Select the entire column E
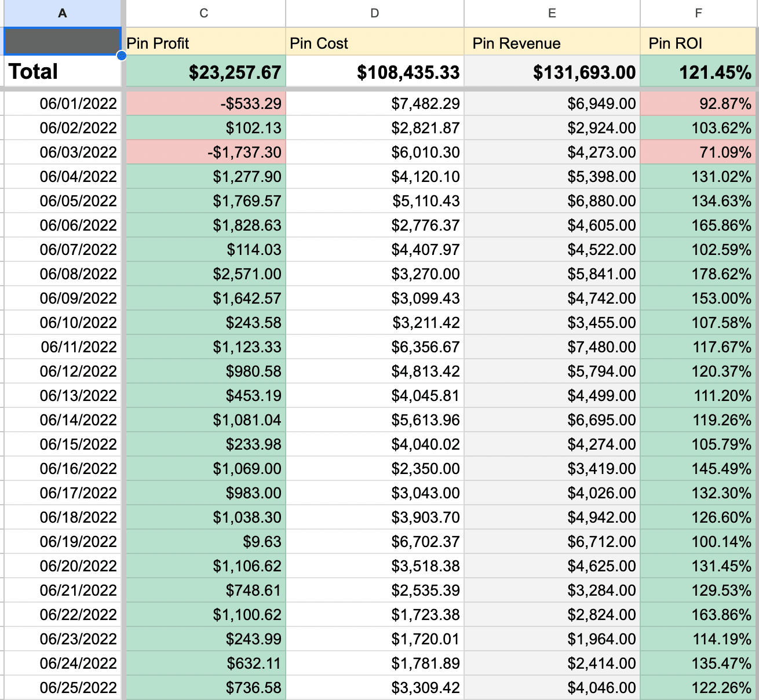This screenshot has width=759, height=700. pos(552,13)
